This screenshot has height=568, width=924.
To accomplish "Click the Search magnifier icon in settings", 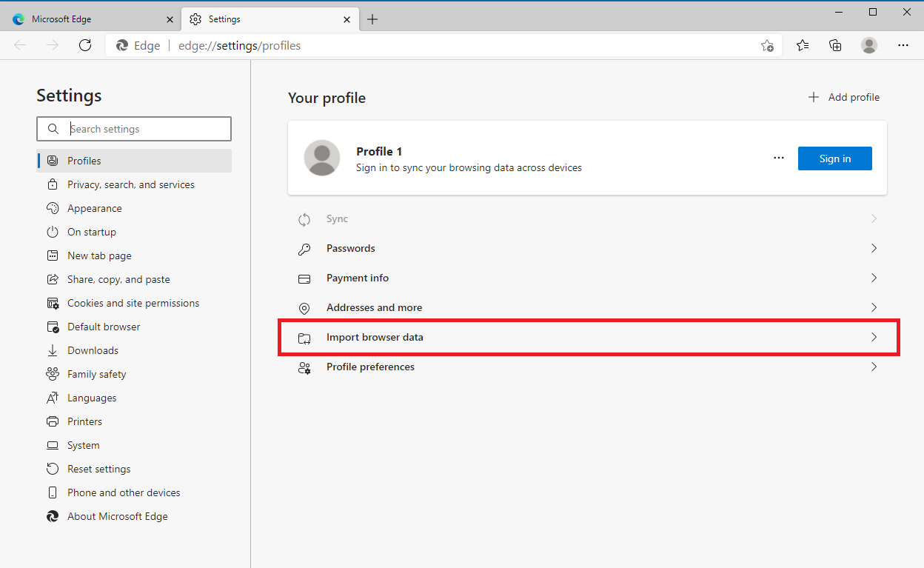I will point(53,129).
